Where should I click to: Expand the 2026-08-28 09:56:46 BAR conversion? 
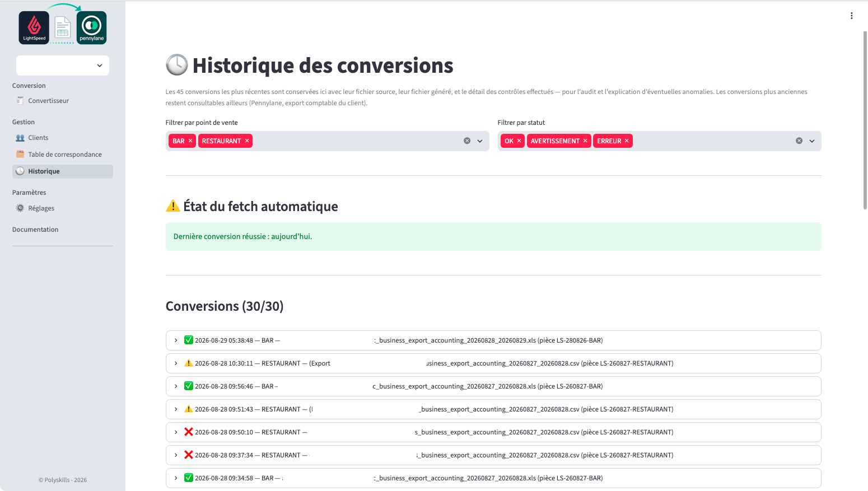click(x=493, y=386)
